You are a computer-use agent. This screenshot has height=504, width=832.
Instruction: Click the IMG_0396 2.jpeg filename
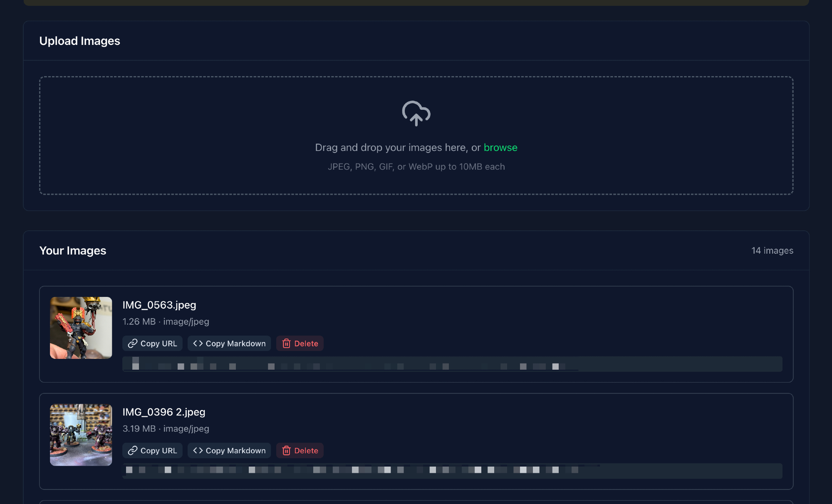pyautogui.click(x=163, y=412)
